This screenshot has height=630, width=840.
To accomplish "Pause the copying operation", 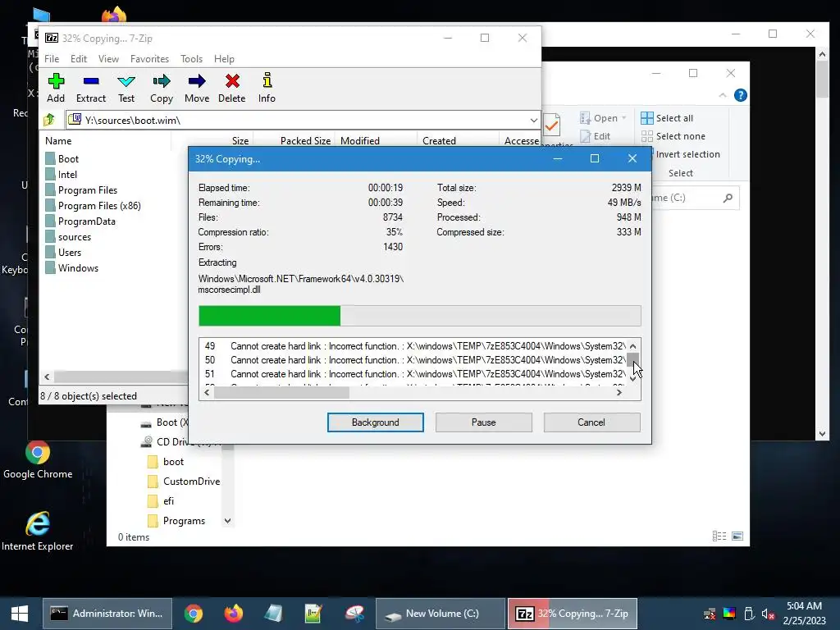I will [484, 422].
